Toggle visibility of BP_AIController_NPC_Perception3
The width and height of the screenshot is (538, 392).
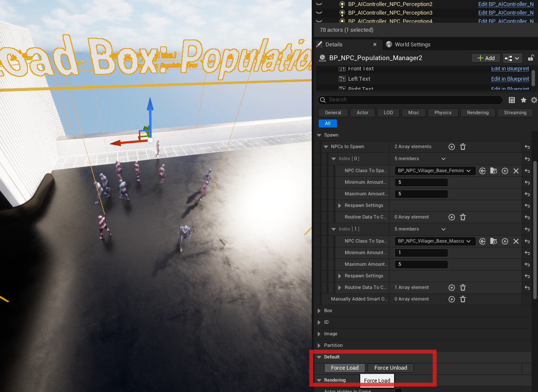(319, 13)
